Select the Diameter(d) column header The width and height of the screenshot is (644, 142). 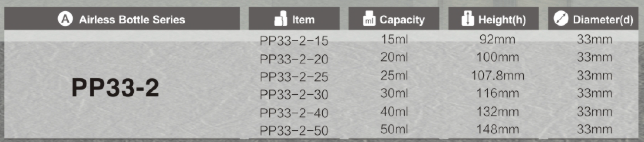click(593, 18)
